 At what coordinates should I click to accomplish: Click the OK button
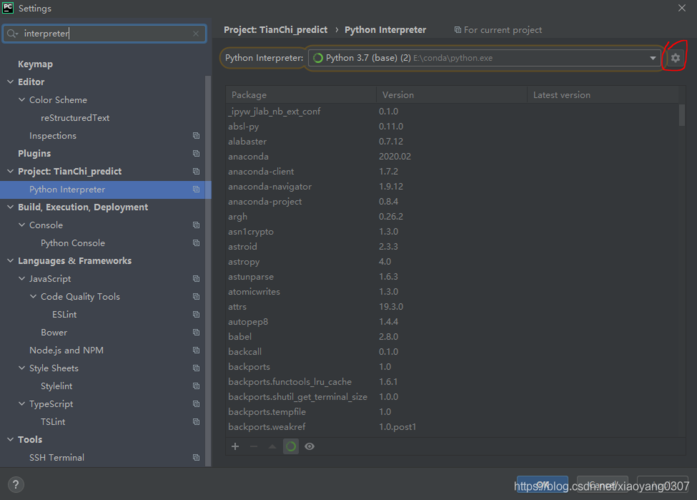[x=542, y=485]
